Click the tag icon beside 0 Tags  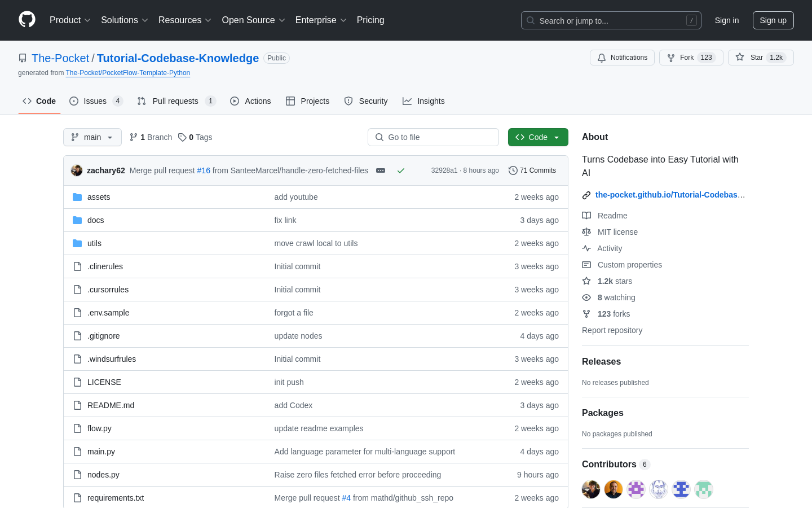pos(182,137)
